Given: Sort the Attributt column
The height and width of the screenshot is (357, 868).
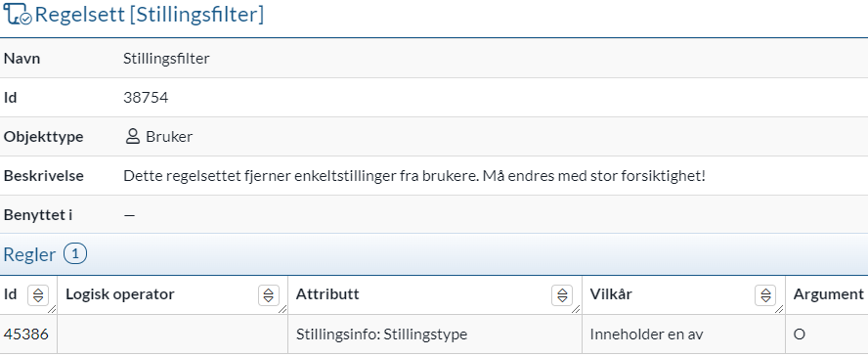Looking at the screenshot, I should pyautogui.click(x=562, y=295).
